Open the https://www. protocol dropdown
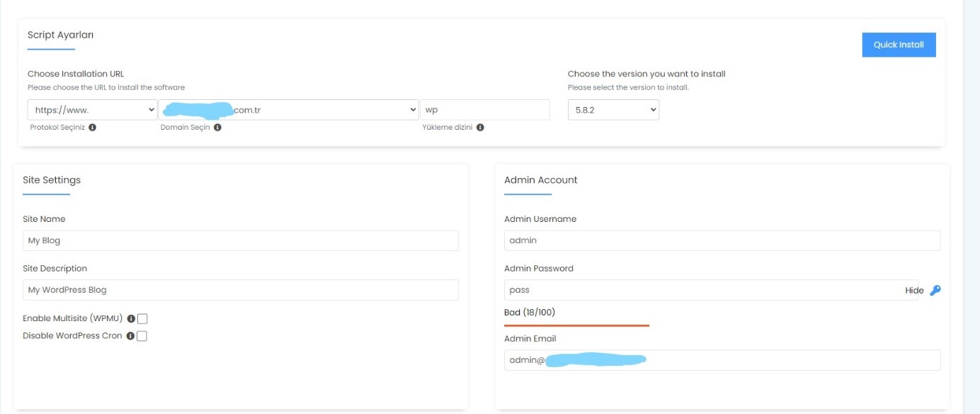The height and width of the screenshot is (414, 980). [x=93, y=110]
